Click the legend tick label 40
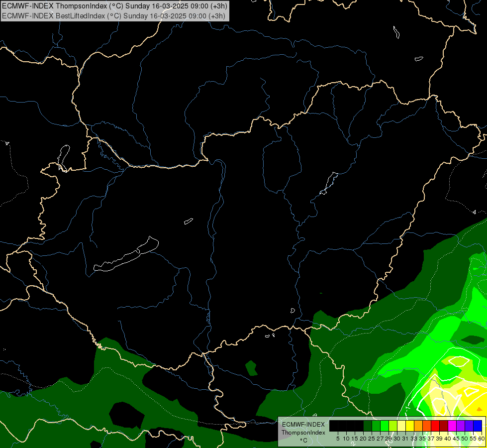487x448 pixels. (448, 439)
